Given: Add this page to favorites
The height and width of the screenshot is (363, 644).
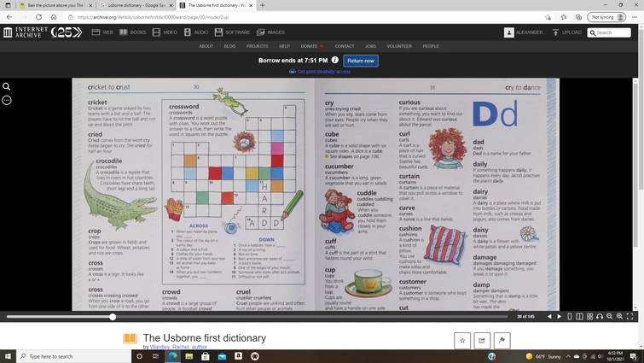Looking at the screenshot, I should 548,17.
